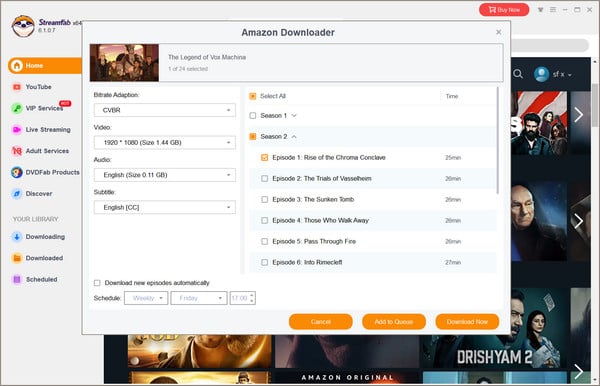Click the episode list scrollbar

[497, 140]
